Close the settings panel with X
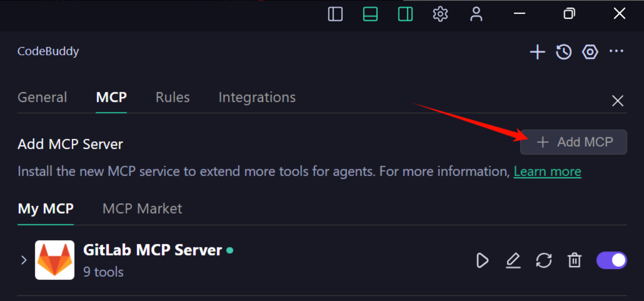644x301 pixels. coord(618,101)
